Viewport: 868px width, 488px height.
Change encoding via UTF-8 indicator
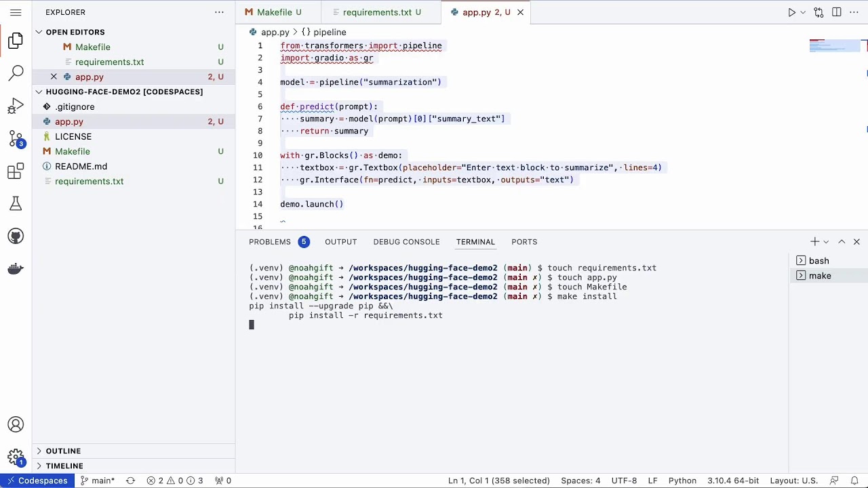tap(624, 481)
